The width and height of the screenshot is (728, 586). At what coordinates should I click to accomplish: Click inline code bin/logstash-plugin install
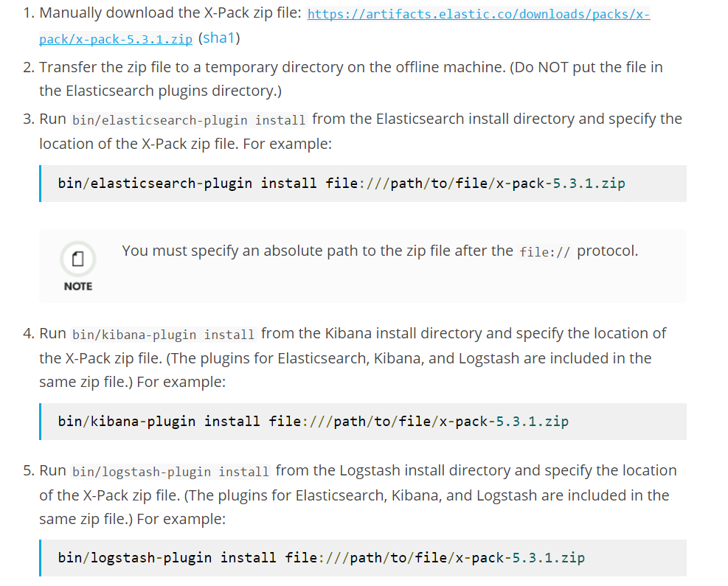[x=171, y=472]
